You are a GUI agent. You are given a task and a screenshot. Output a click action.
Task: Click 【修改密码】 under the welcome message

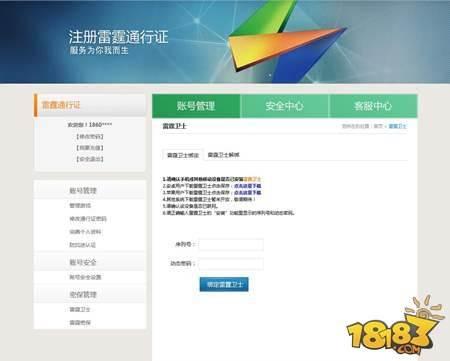90,137
